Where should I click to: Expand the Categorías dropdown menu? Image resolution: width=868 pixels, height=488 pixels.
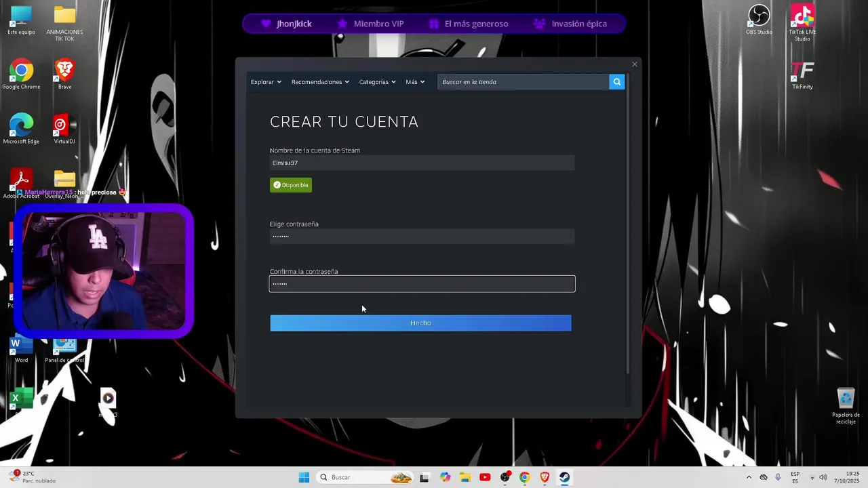[x=377, y=82]
